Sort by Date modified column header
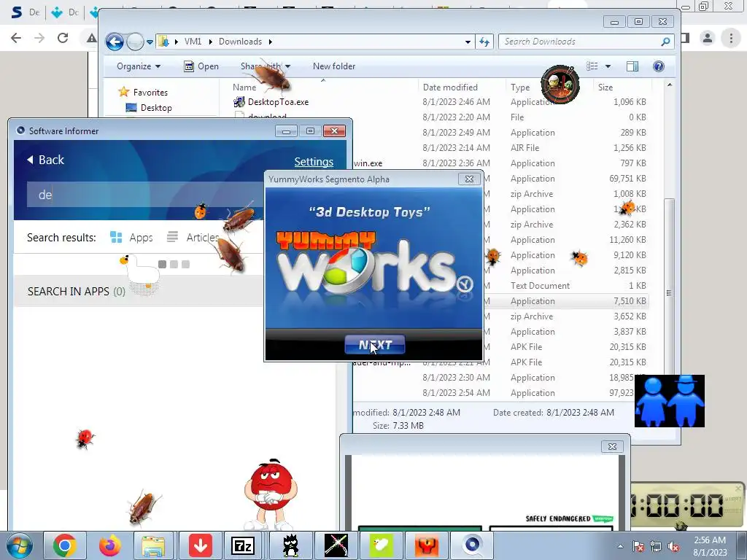 tap(450, 87)
